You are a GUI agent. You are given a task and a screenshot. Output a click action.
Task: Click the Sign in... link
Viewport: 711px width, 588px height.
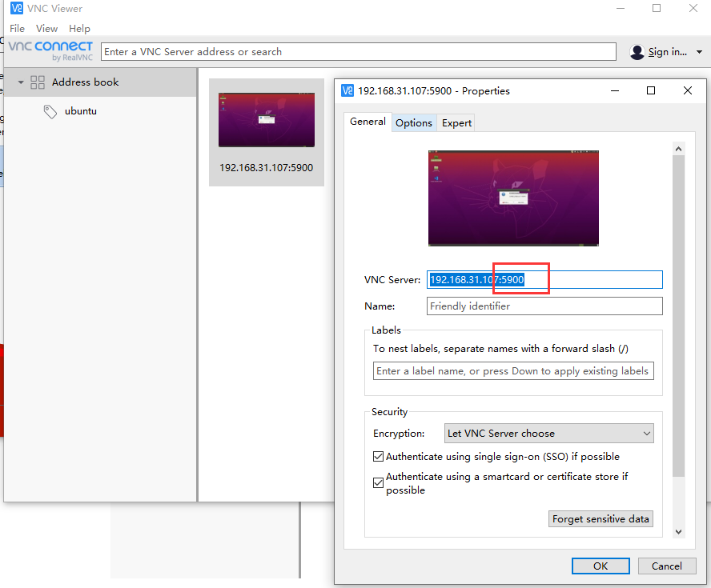coord(667,52)
